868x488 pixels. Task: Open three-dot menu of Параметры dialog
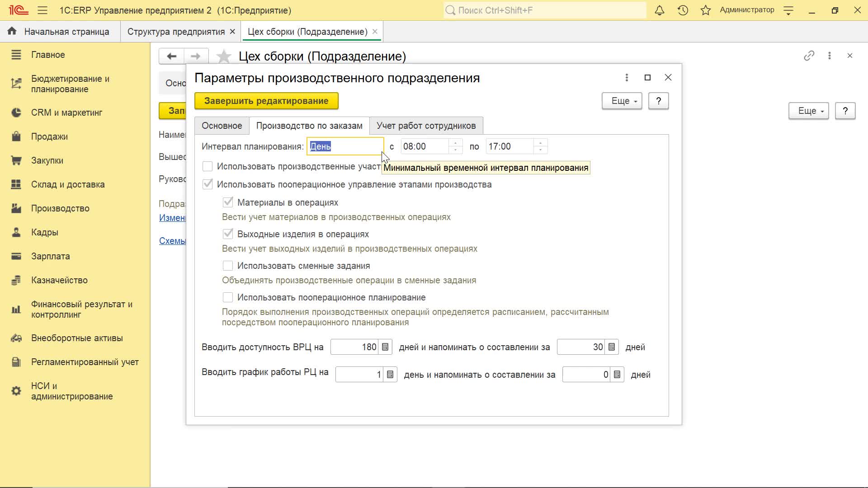click(x=627, y=78)
